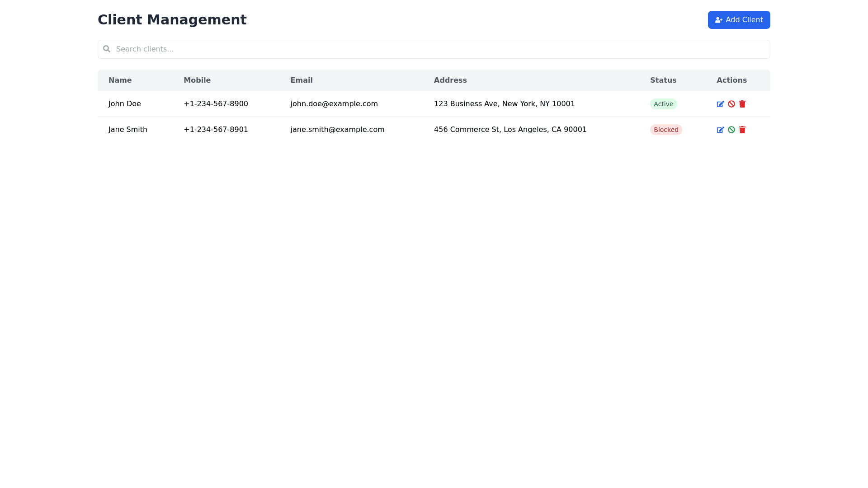Click the search magnifier icon
Image resolution: width=868 pixels, height=488 pixels.
tap(107, 49)
